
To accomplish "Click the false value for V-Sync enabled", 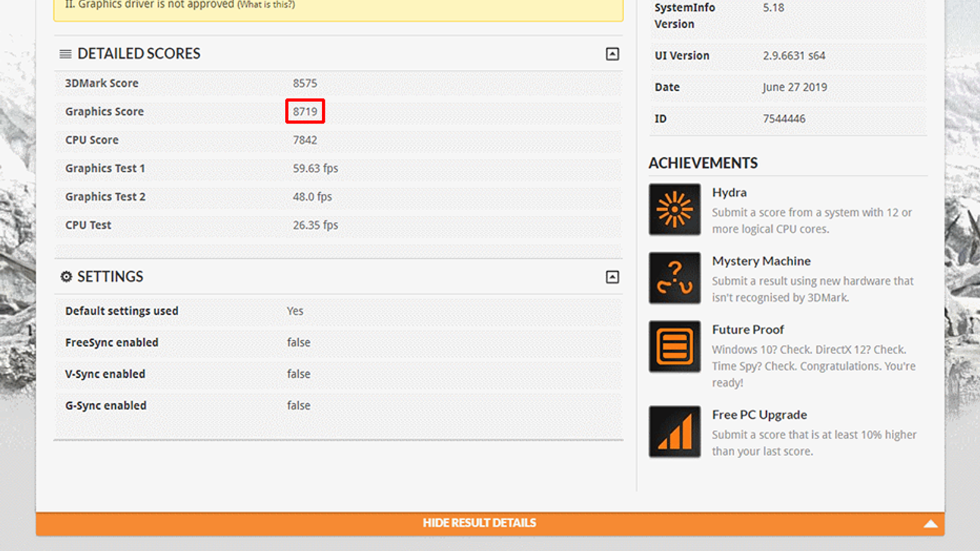I will [299, 374].
